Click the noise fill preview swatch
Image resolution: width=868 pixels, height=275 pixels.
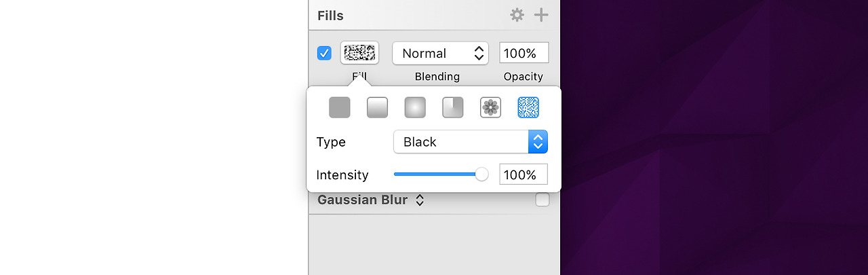(359, 53)
